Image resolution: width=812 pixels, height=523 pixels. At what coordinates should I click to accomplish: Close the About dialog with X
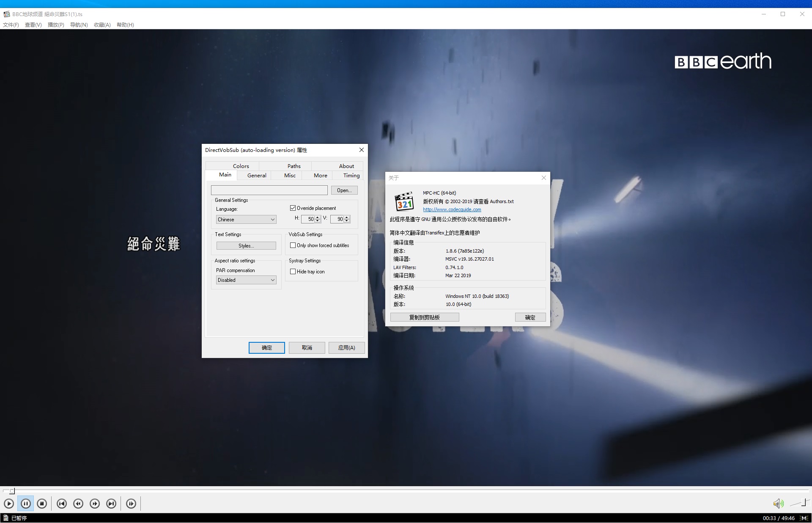[x=544, y=178]
